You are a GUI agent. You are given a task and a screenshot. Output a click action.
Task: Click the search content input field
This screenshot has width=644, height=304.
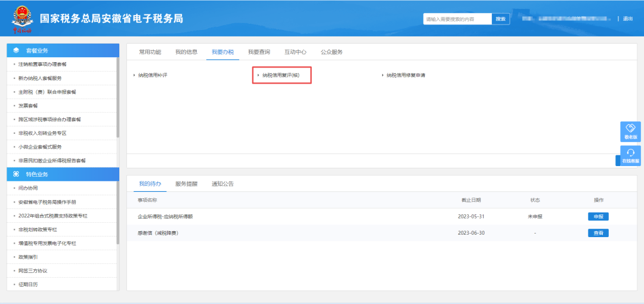click(x=457, y=19)
